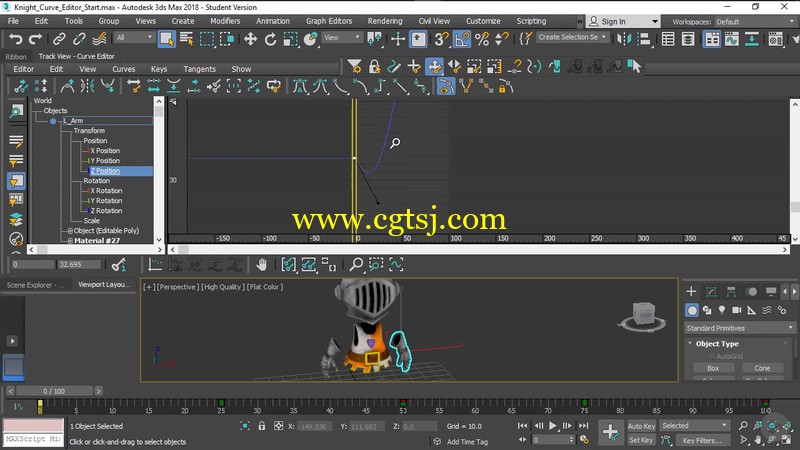800x450 pixels.
Task: Switch to the Viewport Layout tab
Action: tap(104, 285)
